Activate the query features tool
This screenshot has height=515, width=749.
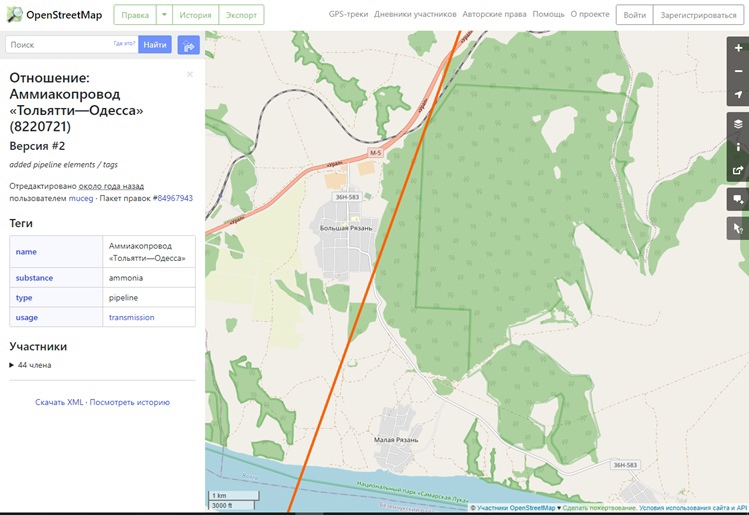tap(738, 229)
